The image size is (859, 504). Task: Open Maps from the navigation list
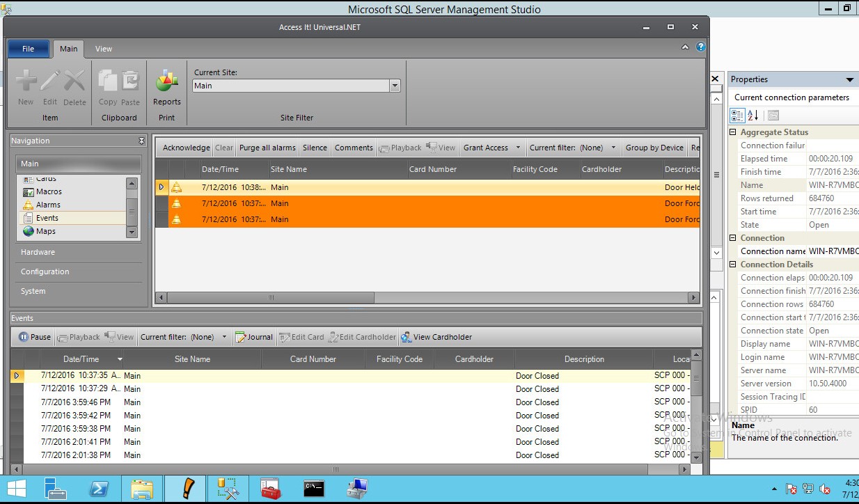[45, 231]
